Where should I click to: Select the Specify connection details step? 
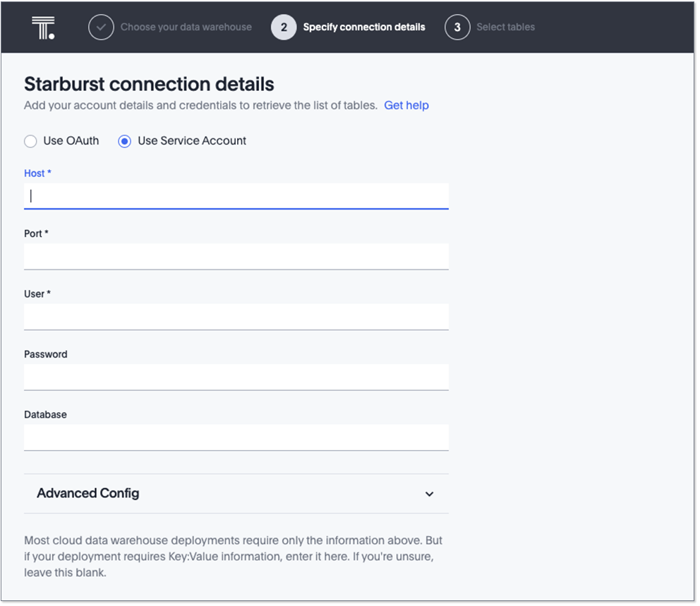[364, 28]
